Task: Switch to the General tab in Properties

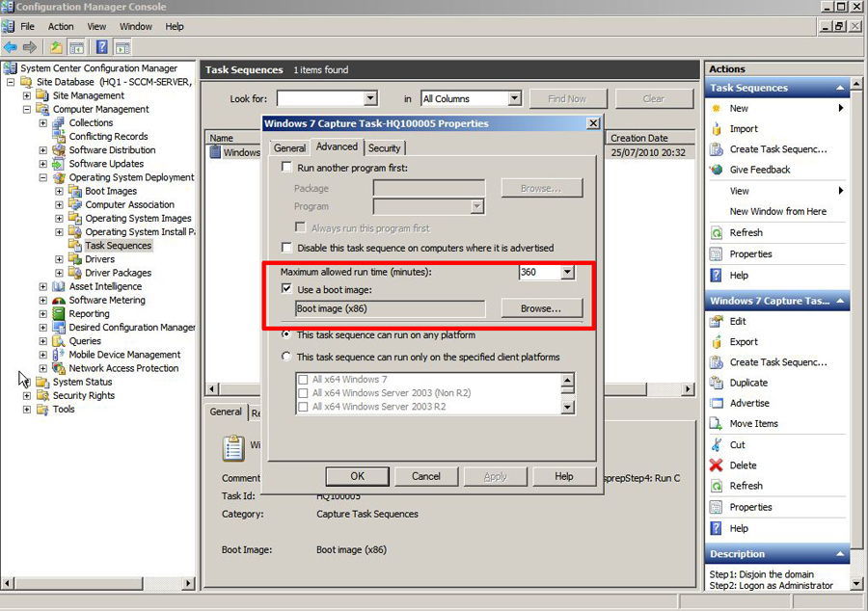Action: [289, 148]
